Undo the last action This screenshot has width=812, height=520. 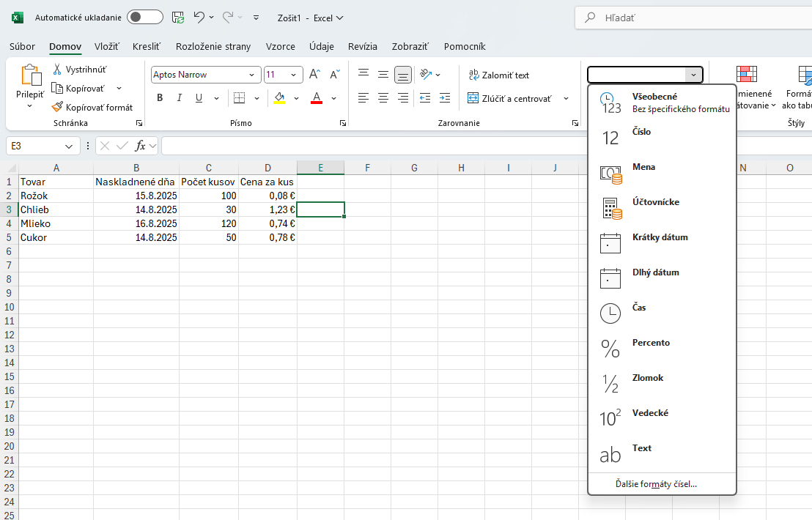[199, 17]
